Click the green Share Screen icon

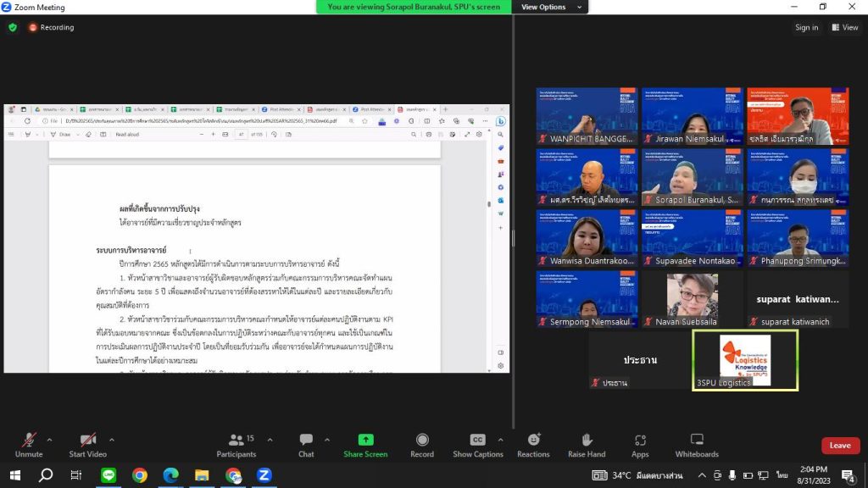pyautogui.click(x=365, y=440)
